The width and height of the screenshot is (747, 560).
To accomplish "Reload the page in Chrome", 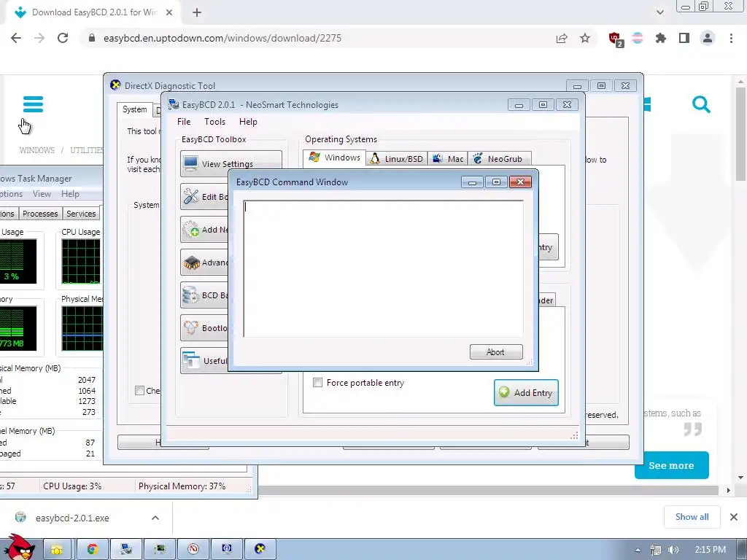I will click(63, 38).
